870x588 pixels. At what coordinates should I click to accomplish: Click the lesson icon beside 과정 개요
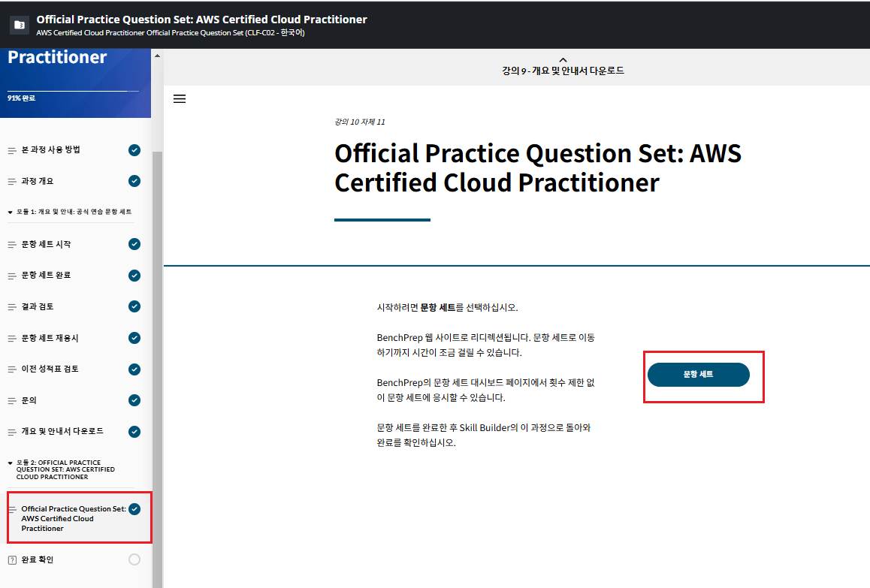point(12,182)
